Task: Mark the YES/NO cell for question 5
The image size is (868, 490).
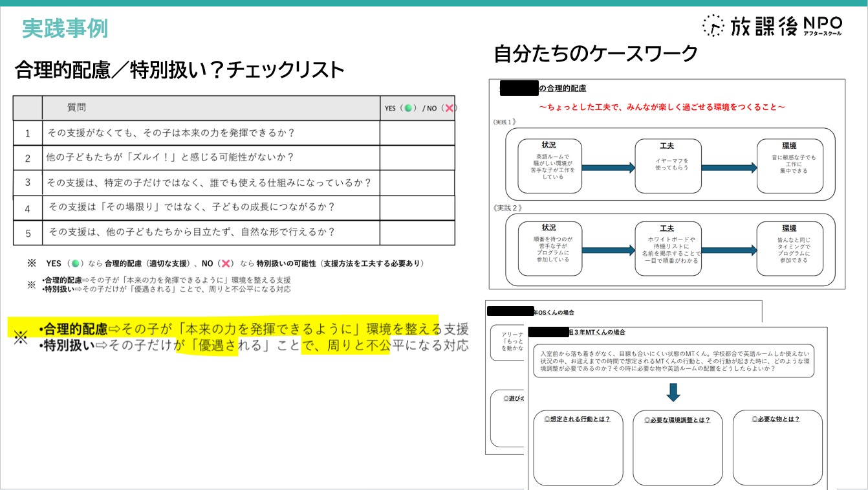Action: (417, 232)
